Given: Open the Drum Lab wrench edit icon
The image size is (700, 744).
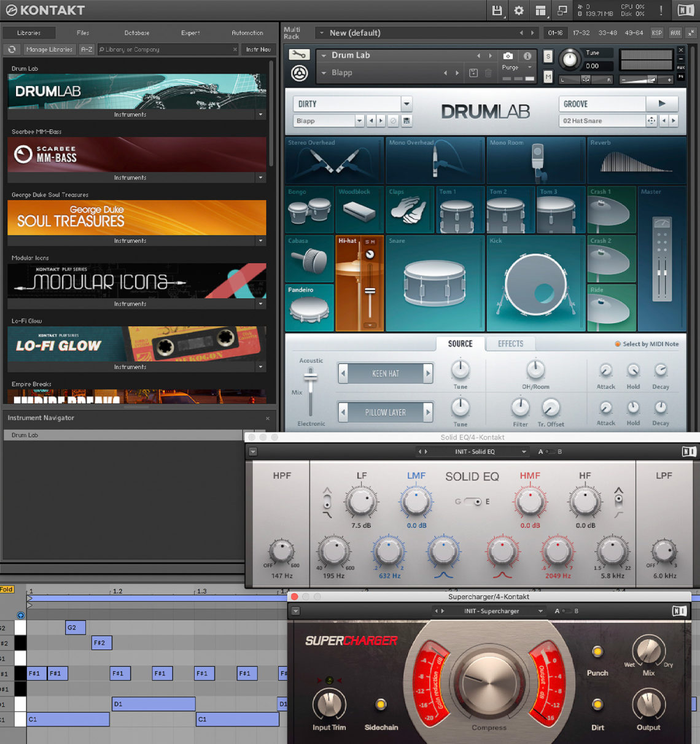Looking at the screenshot, I should coord(299,54).
